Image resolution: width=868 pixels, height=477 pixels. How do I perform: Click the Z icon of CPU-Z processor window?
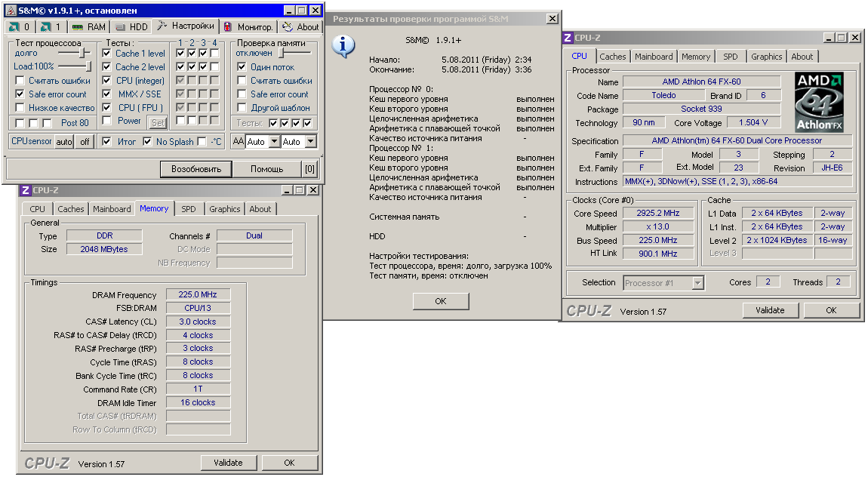pos(568,38)
